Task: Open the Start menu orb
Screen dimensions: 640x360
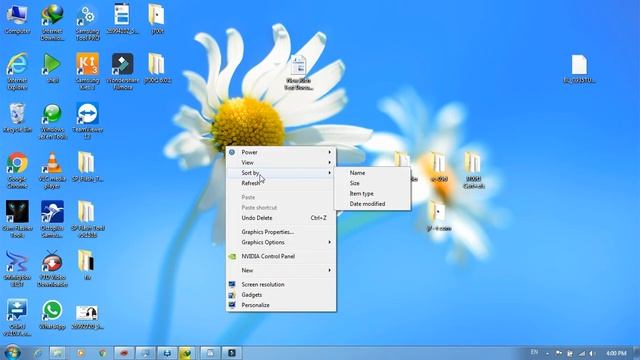Action: 12,353
